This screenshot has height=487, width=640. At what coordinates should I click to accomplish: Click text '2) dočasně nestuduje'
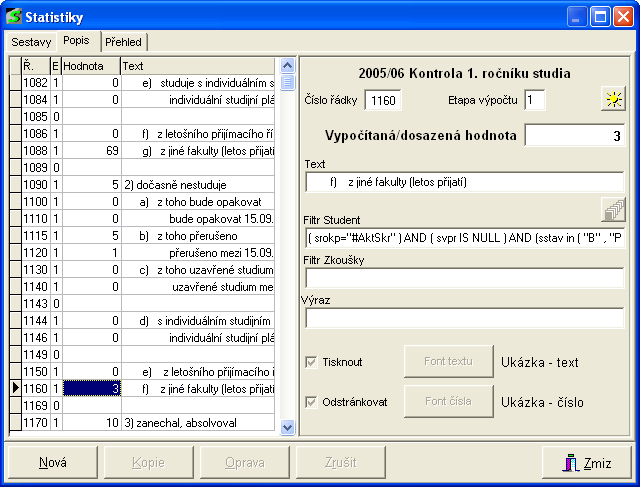click(x=176, y=185)
